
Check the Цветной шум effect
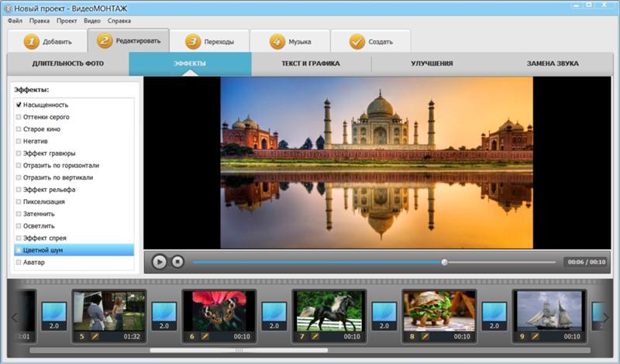point(19,250)
